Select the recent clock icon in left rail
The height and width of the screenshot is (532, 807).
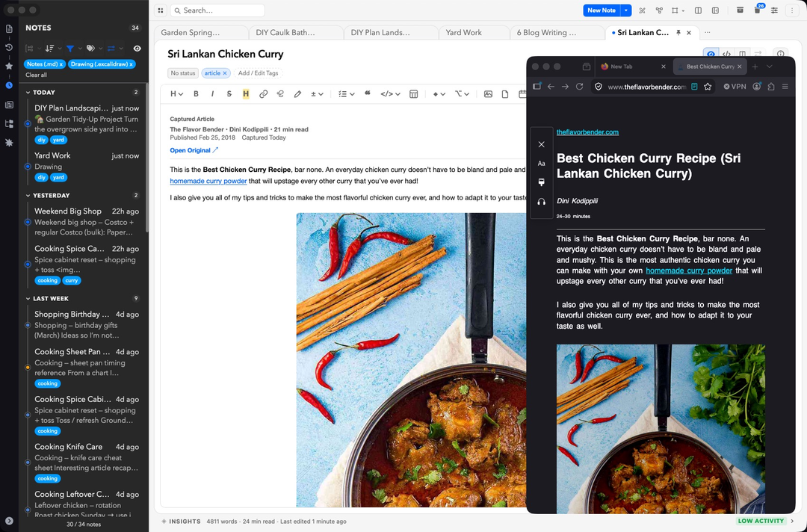tap(9, 85)
